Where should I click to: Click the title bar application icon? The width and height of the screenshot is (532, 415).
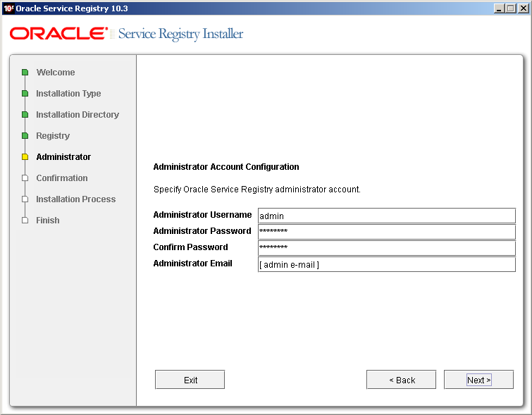pos(8,8)
